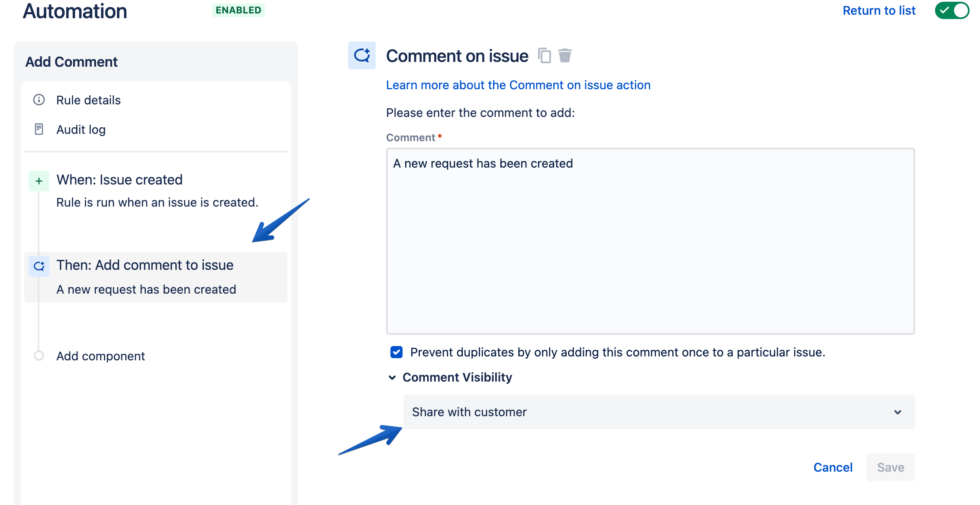Click the plus icon on the Issue created trigger
The width and height of the screenshot is (980, 505).
pos(39,181)
